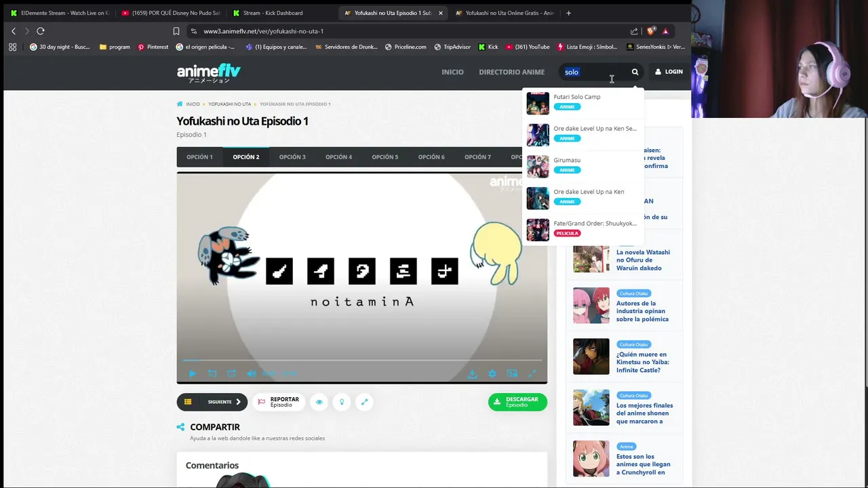Open a new browser tab with plus
Image resolution: width=868 pixels, height=488 pixels.
tap(568, 13)
